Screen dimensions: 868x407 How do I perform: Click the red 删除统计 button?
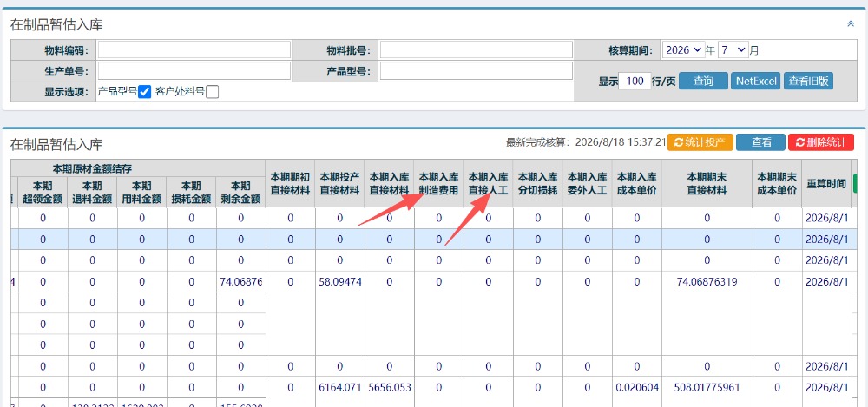[821, 142]
